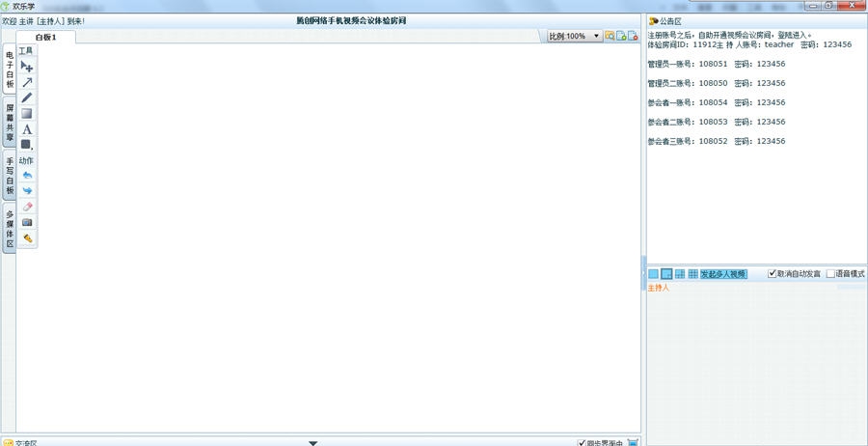This screenshot has height=446, width=868.
Task: Click the add new whiteboard page icon
Action: pos(621,36)
